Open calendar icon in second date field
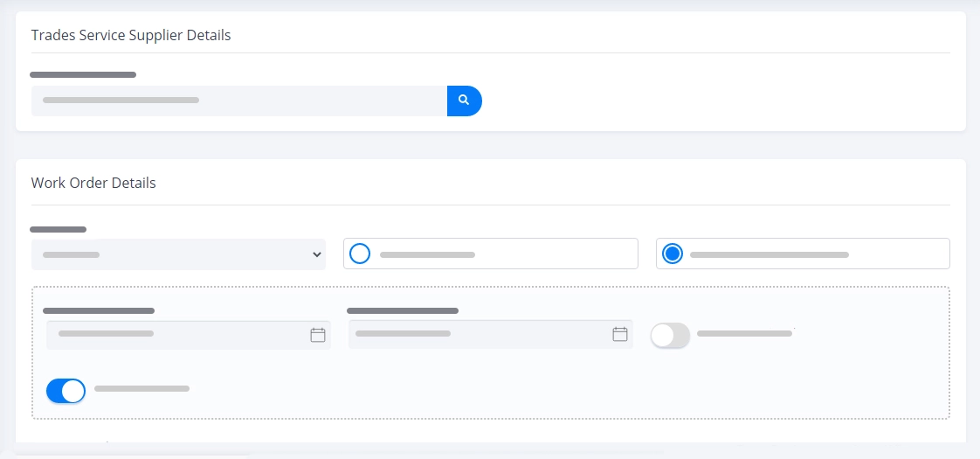This screenshot has height=459, width=980. [x=620, y=334]
